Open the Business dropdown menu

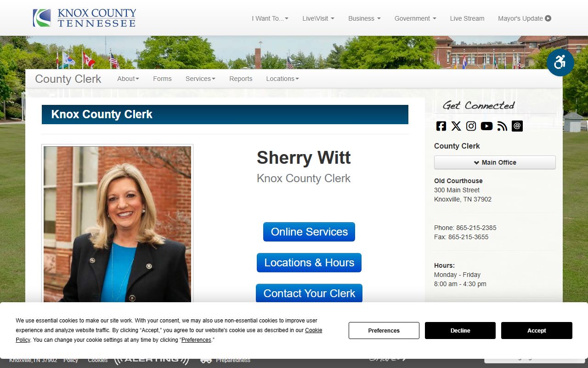click(364, 18)
